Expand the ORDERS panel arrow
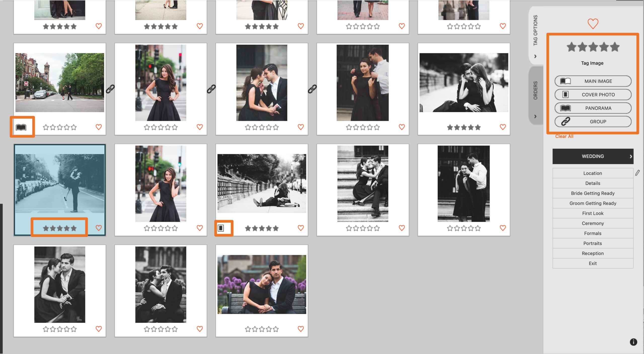644x354 pixels. (x=535, y=116)
